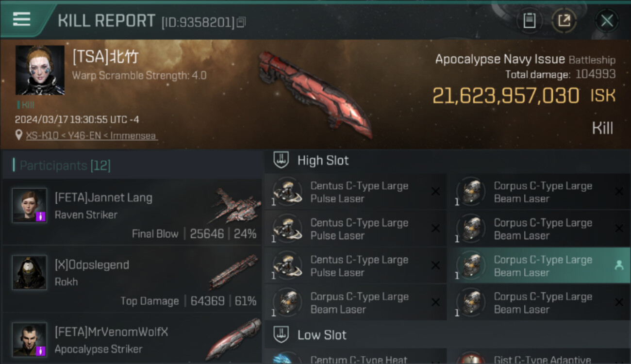Click the Raven Striker ship thumbnail
The width and height of the screenshot is (631, 364).
click(236, 206)
